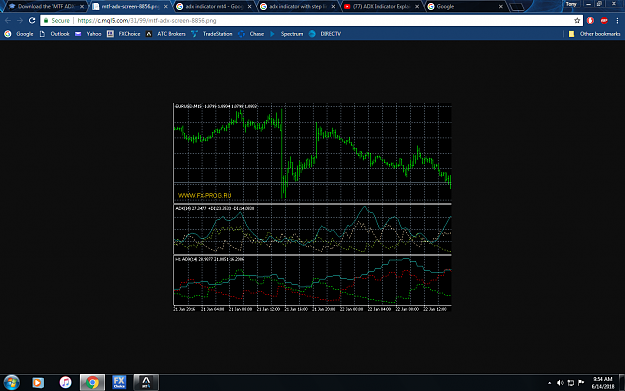Screen dimensions: 625x391
Task: Open the FXChoice bookmark
Action: point(124,34)
